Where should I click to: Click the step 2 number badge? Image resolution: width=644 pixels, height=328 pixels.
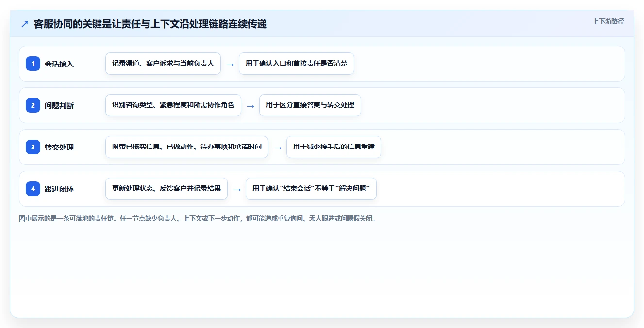coord(33,105)
